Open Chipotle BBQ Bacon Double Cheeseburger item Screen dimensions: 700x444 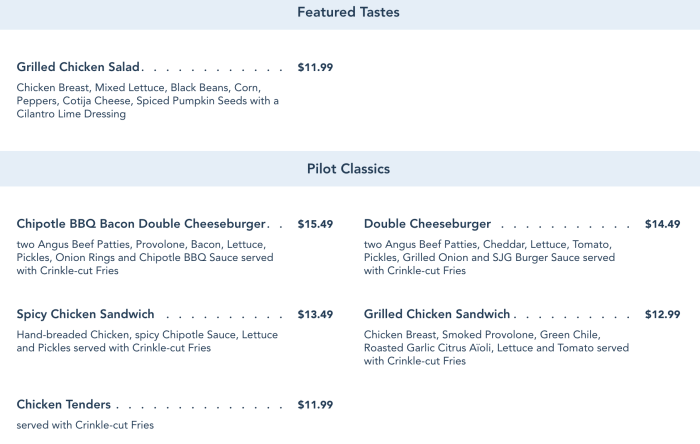141,224
